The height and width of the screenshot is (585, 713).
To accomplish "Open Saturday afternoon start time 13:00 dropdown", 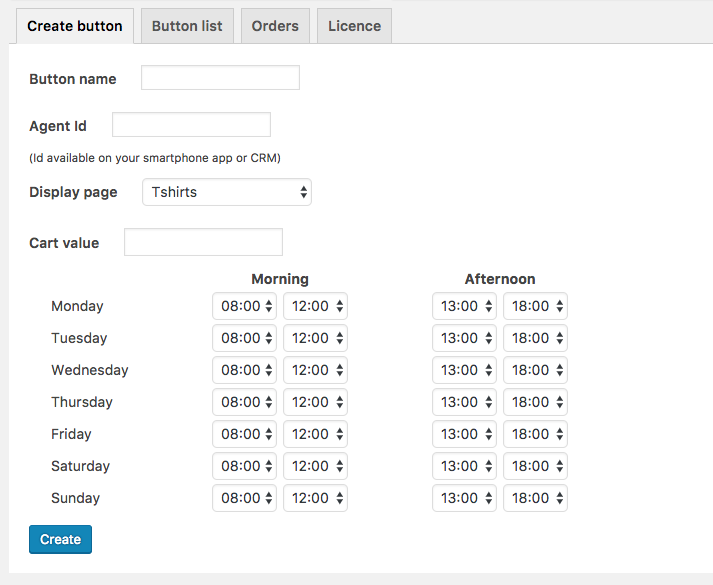I will (x=464, y=466).
